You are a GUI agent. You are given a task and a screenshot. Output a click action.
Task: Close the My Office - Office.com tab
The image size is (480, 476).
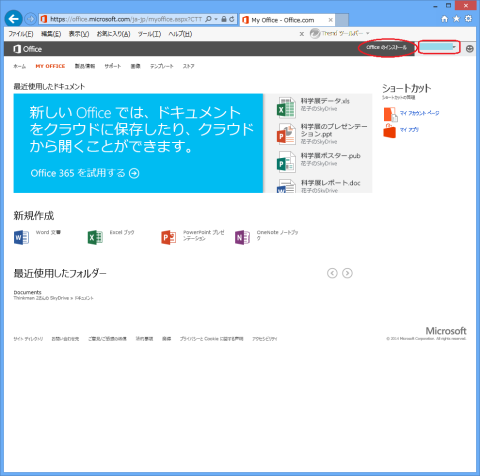pyautogui.click(x=330, y=20)
